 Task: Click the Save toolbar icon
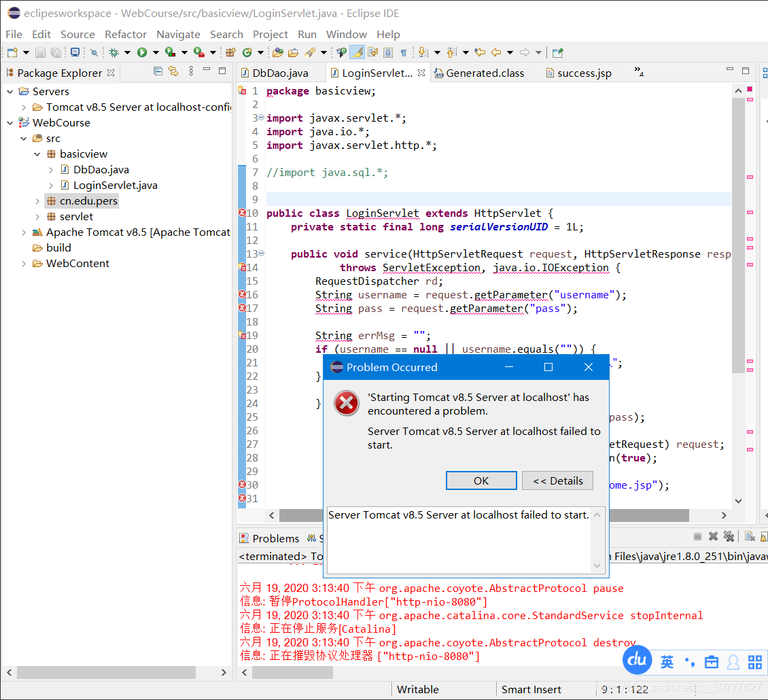[x=41, y=52]
